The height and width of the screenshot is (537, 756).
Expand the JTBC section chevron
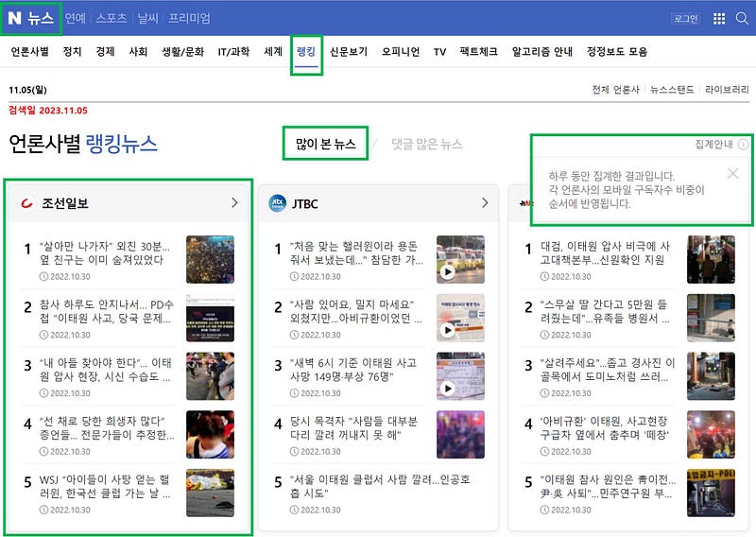pyautogui.click(x=485, y=202)
